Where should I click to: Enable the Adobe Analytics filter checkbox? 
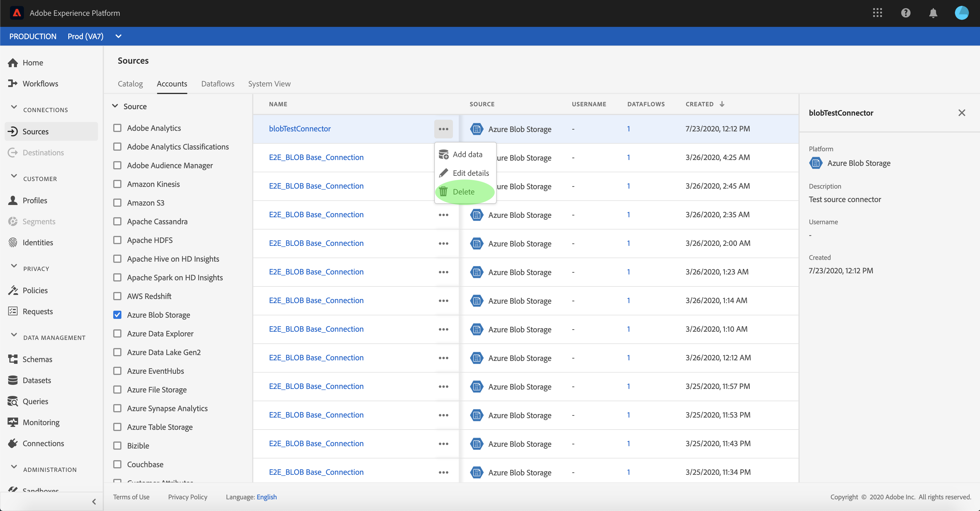[x=118, y=128]
